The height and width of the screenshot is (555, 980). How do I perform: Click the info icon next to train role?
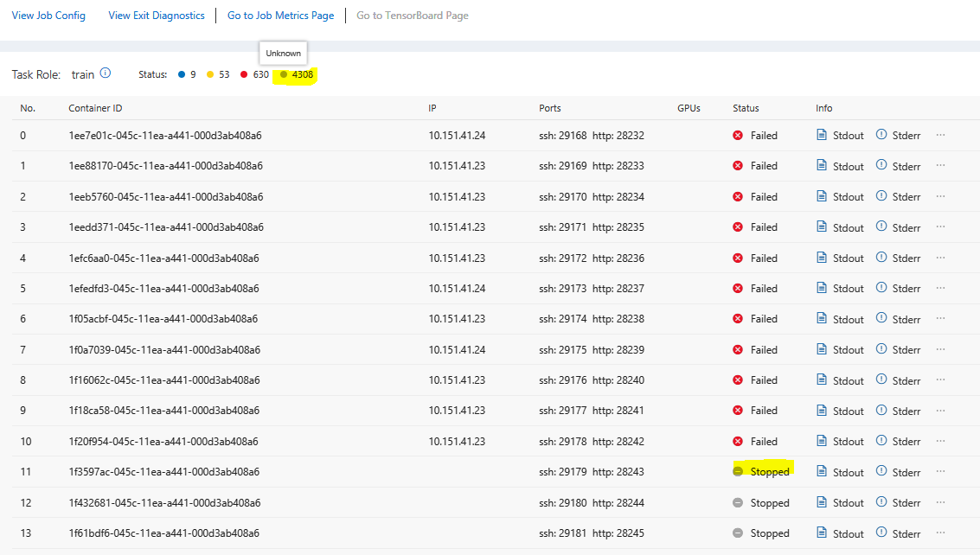[106, 73]
